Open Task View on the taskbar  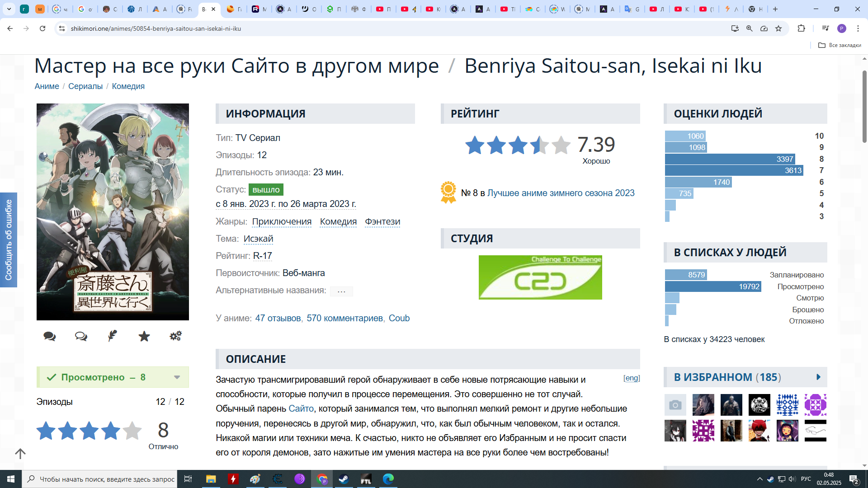tap(188, 479)
